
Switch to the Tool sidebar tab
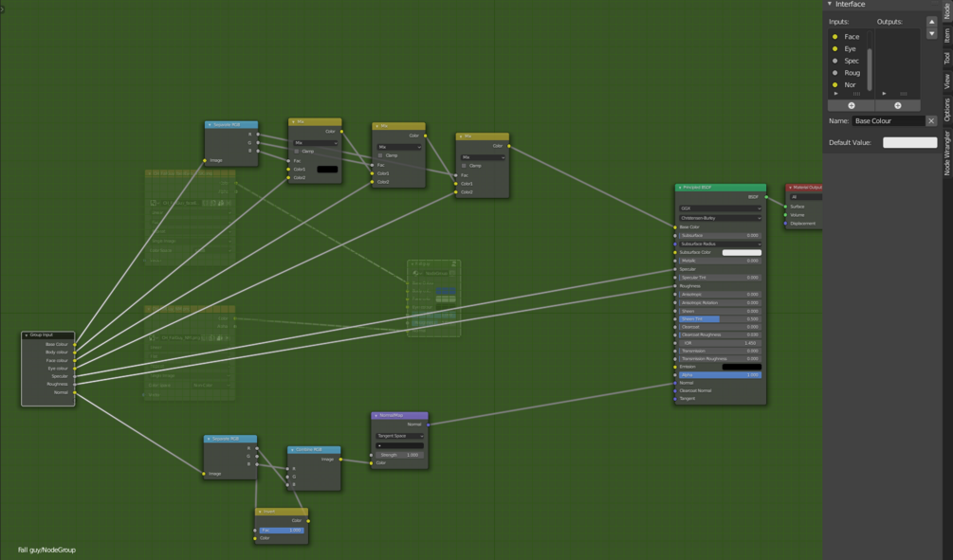tap(947, 59)
